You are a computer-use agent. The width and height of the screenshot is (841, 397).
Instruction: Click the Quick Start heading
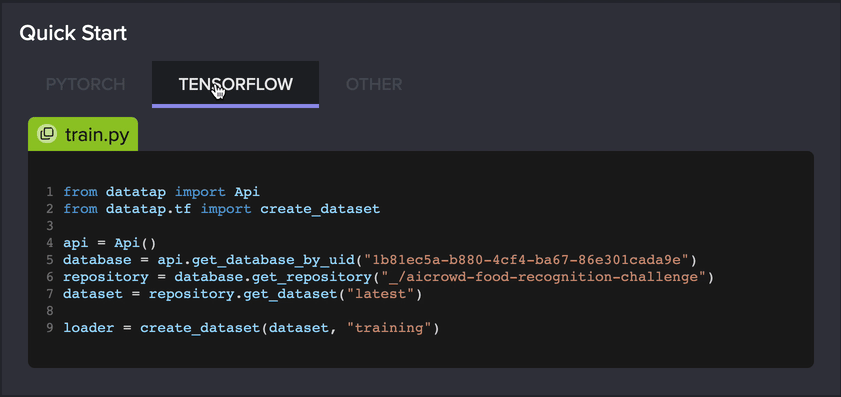pyautogui.click(x=73, y=33)
